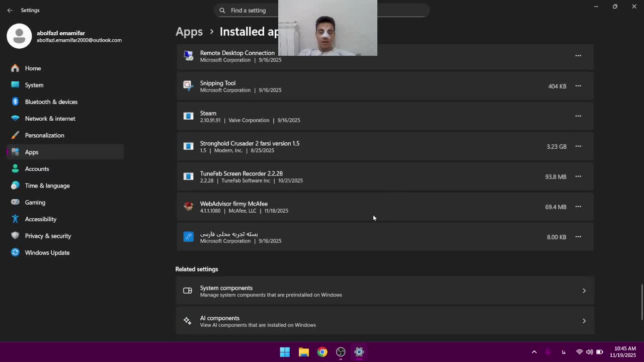
Task: Click the webcam video overlay
Action: (328, 28)
